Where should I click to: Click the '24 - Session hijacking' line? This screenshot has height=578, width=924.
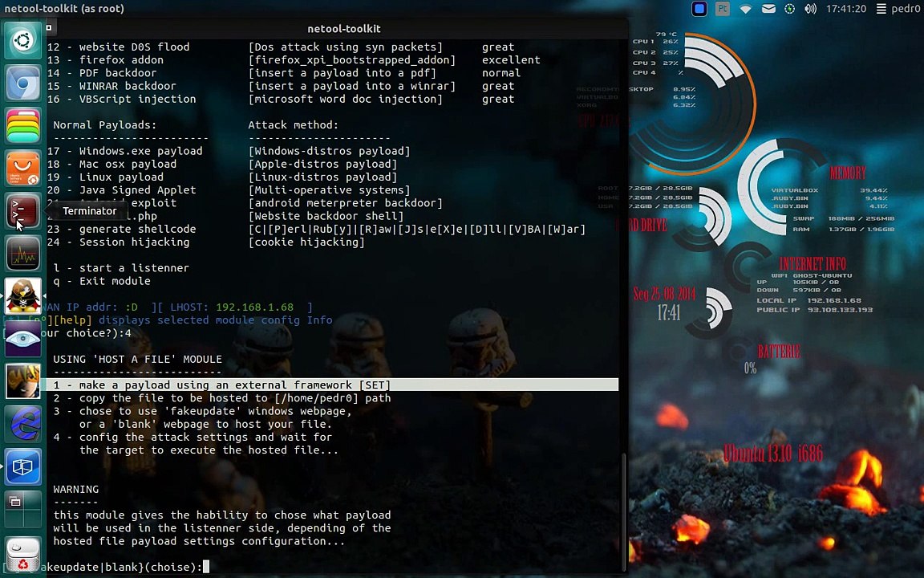119,242
